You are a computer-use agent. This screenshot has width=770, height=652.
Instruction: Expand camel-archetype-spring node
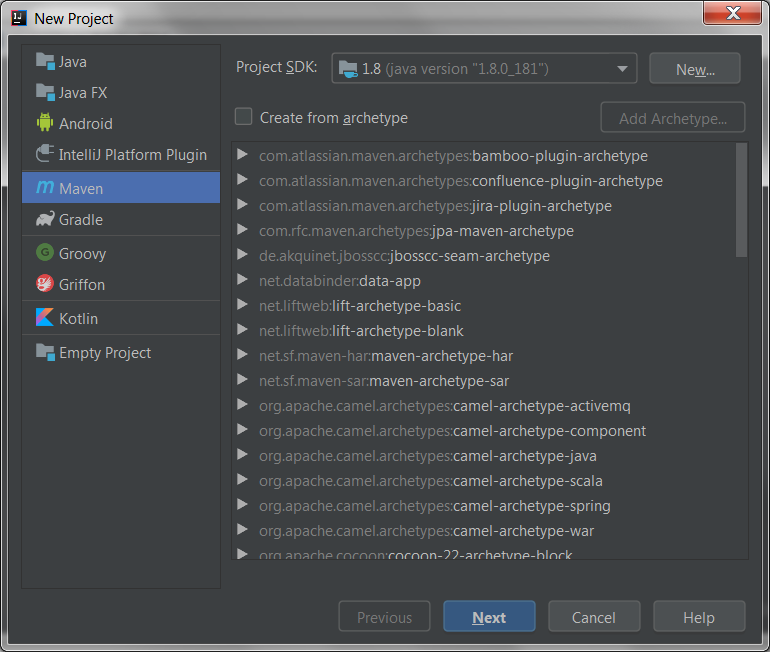click(242, 505)
